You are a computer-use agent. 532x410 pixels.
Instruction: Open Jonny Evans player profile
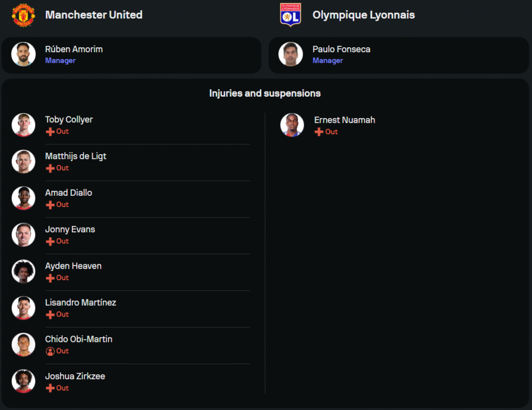coord(70,229)
